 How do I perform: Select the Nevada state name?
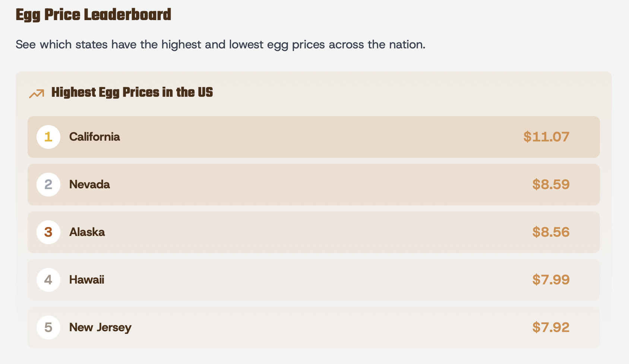pyautogui.click(x=89, y=185)
